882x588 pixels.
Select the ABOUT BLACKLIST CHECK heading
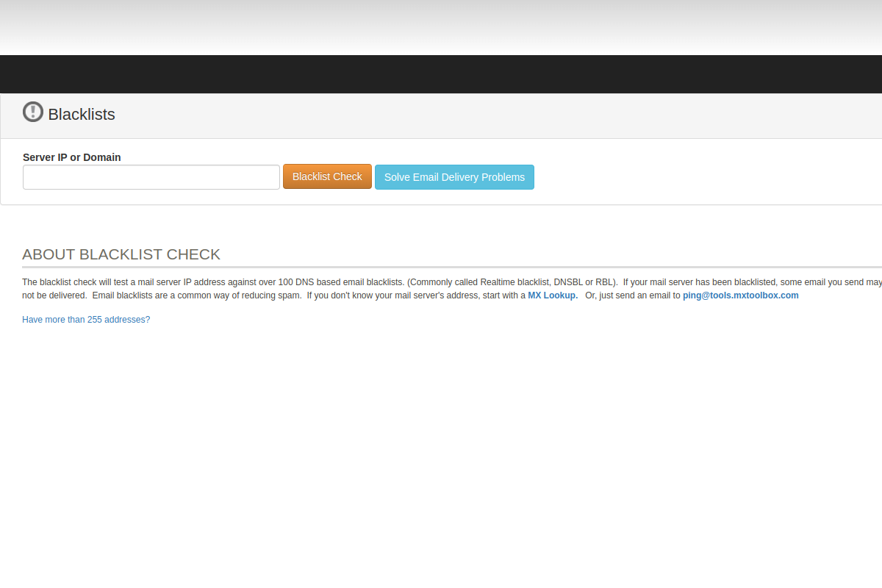coord(121,254)
